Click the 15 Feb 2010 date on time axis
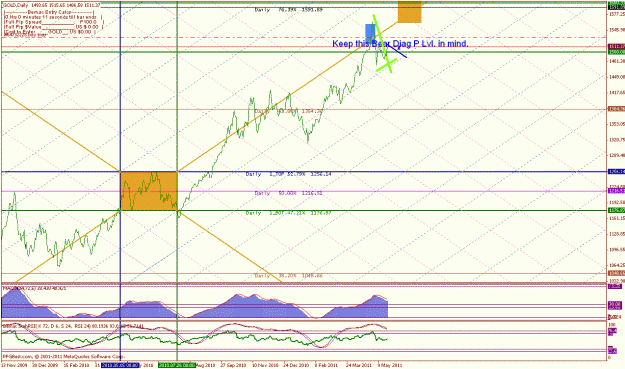The image size is (625, 369). (77, 365)
